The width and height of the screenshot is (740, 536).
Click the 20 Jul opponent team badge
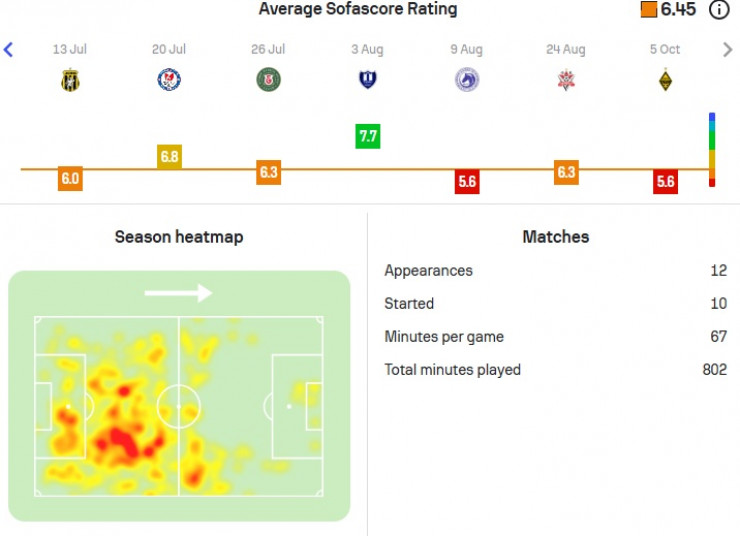point(169,80)
